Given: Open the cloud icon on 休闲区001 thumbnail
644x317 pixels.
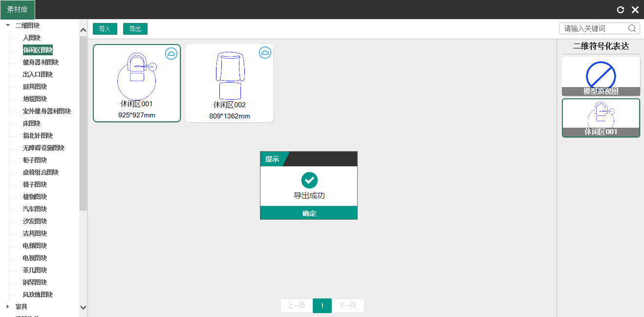Looking at the screenshot, I should pos(171,54).
